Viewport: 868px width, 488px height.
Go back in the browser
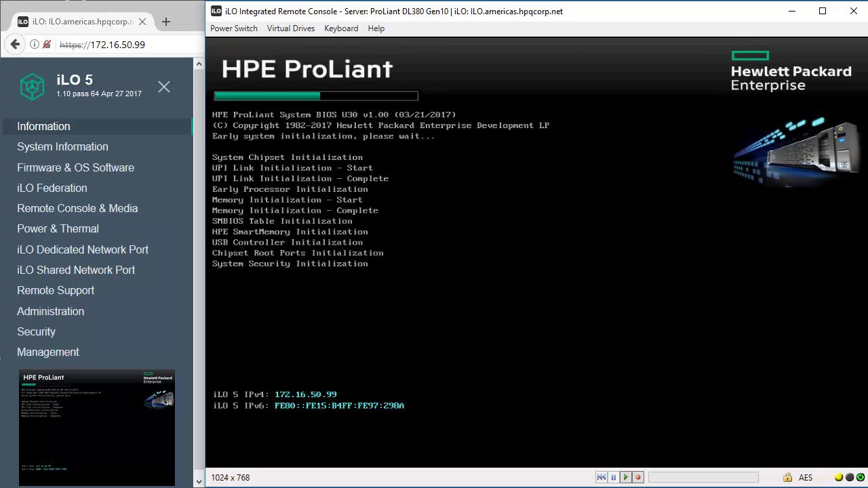point(15,45)
